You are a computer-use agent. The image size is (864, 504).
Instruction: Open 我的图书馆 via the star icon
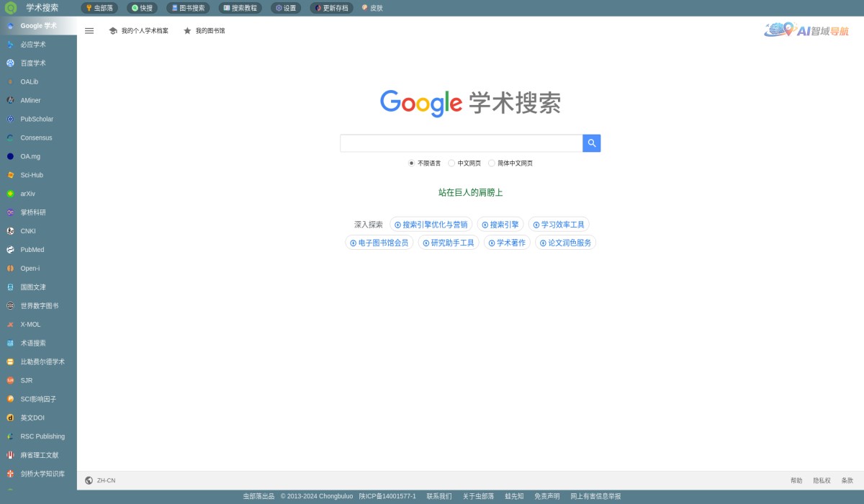coord(204,31)
